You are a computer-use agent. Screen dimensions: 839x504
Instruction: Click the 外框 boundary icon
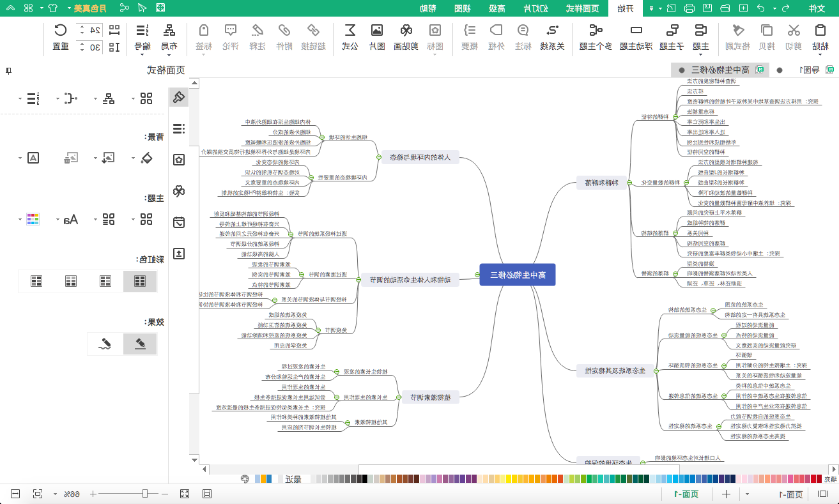pyautogui.click(x=496, y=30)
